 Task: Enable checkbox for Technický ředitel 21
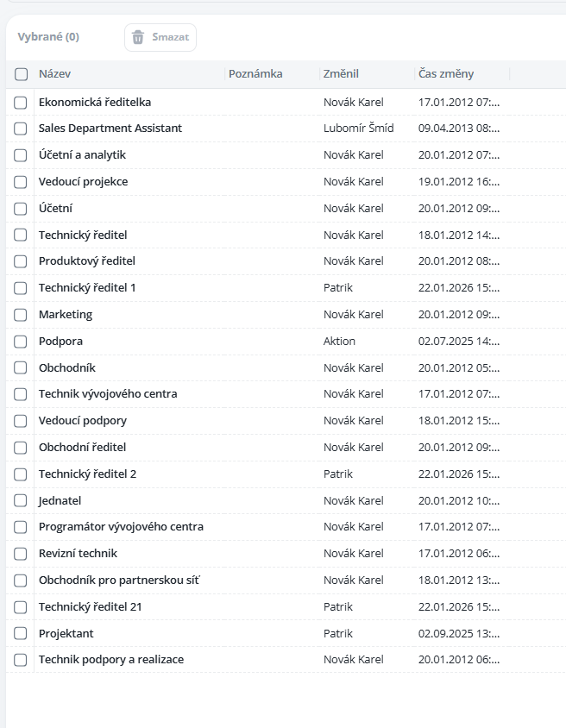(21, 607)
